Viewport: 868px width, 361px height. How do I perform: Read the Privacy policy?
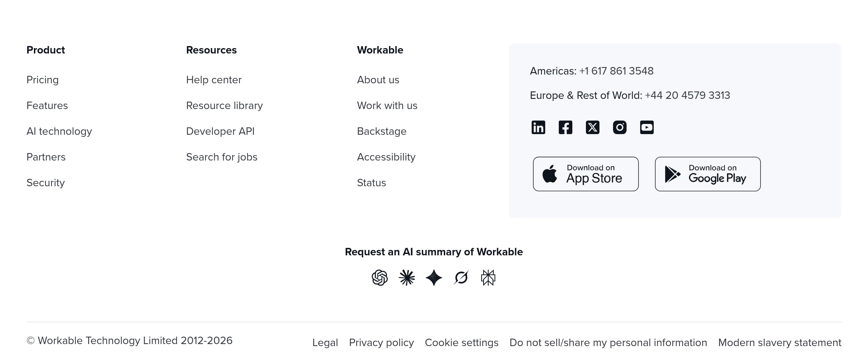pos(381,343)
